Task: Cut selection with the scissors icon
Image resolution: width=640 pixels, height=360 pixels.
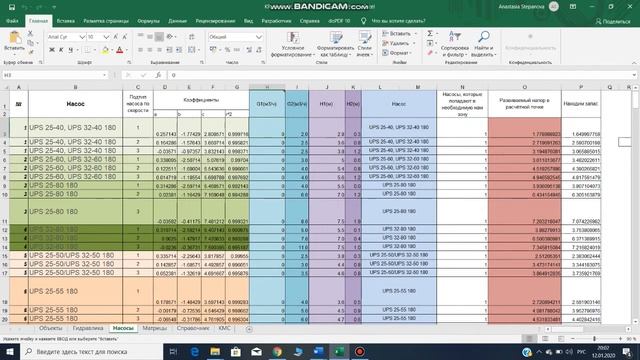Action: tap(30, 33)
